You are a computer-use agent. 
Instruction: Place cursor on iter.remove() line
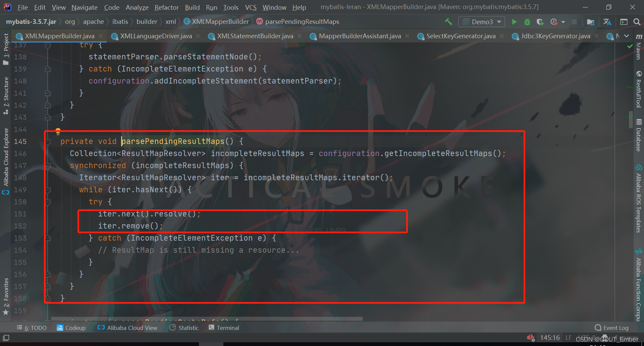130,226
